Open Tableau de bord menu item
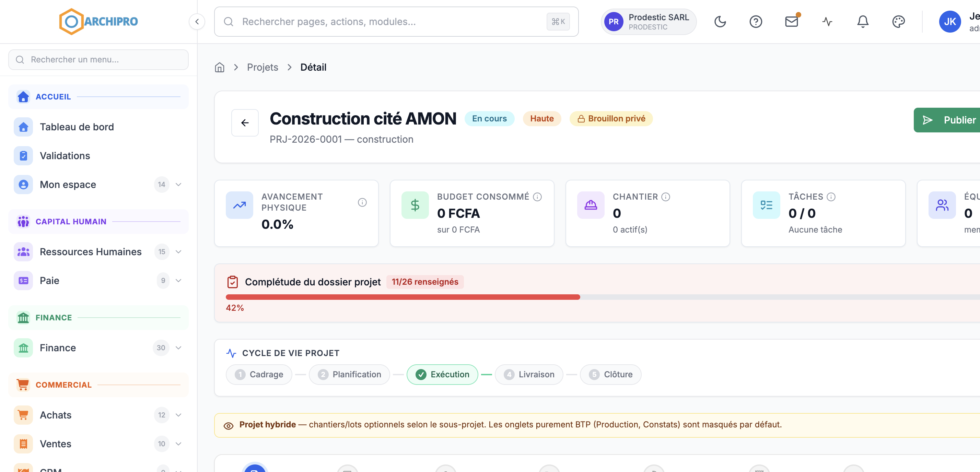Screen dimensions: 980x472 point(98,127)
